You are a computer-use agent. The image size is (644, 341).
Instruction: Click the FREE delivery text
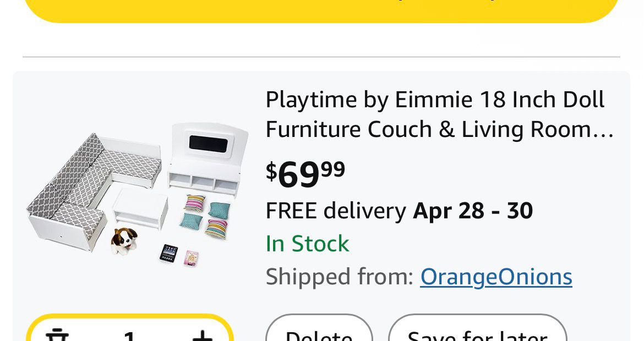coord(336,211)
